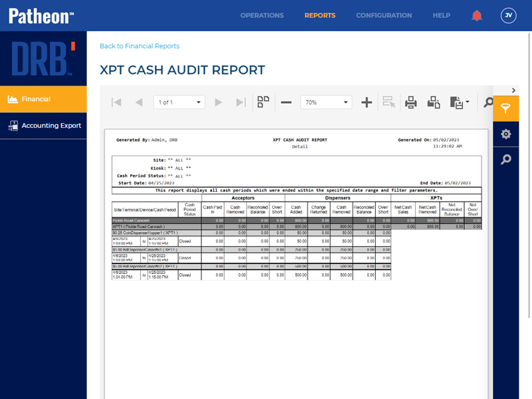Print the report using the printer icon

pos(411,102)
